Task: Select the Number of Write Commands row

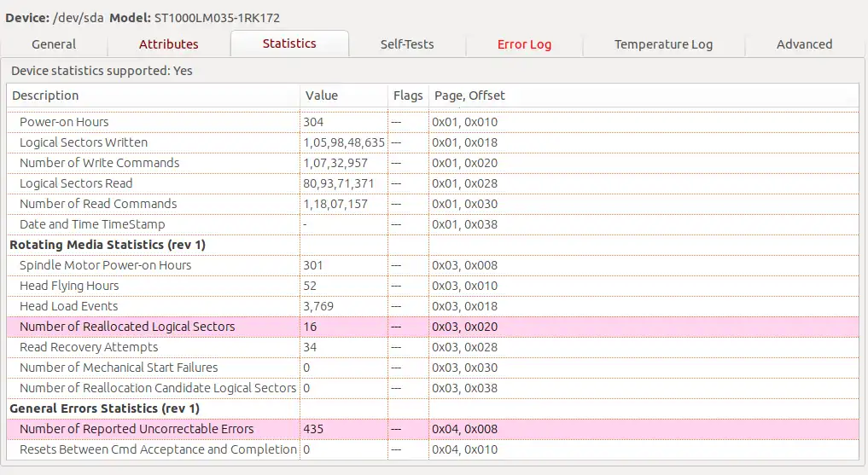Action: point(433,163)
